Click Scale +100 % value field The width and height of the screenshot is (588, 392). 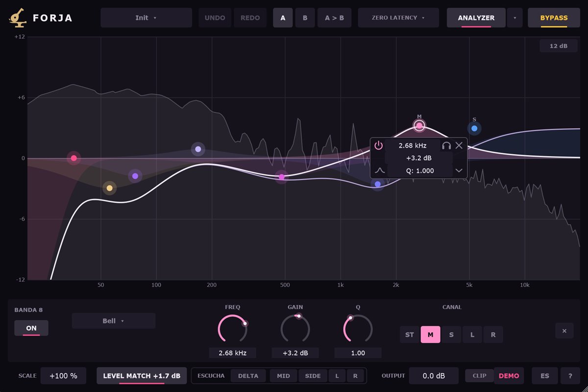[x=63, y=376]
